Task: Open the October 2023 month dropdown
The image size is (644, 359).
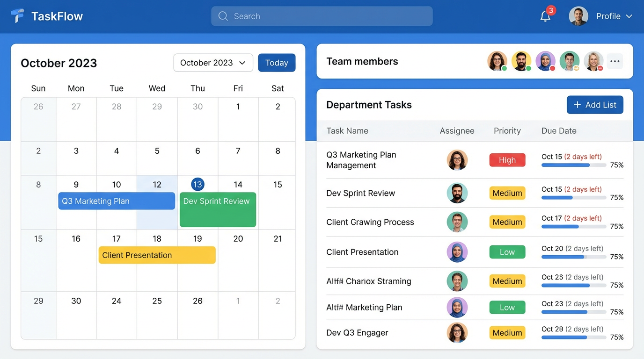Action: click(213, 63)
